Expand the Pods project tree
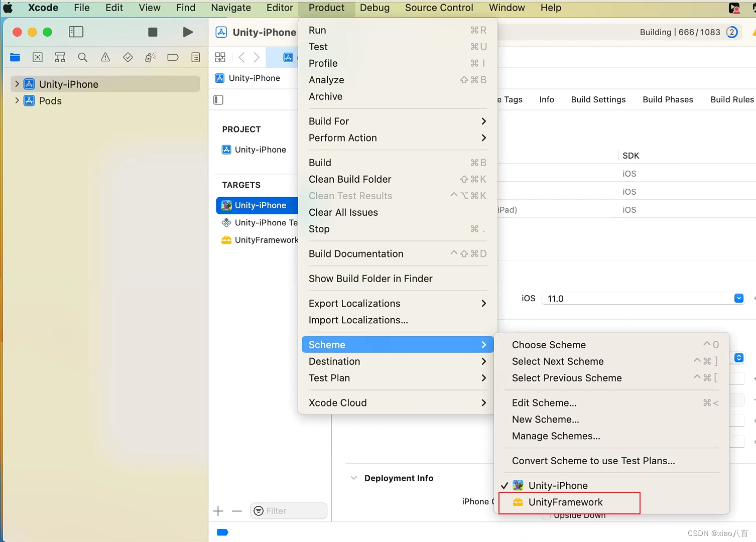Image resolution: width=756 pixels, height=542 pixels. (17, 100)
